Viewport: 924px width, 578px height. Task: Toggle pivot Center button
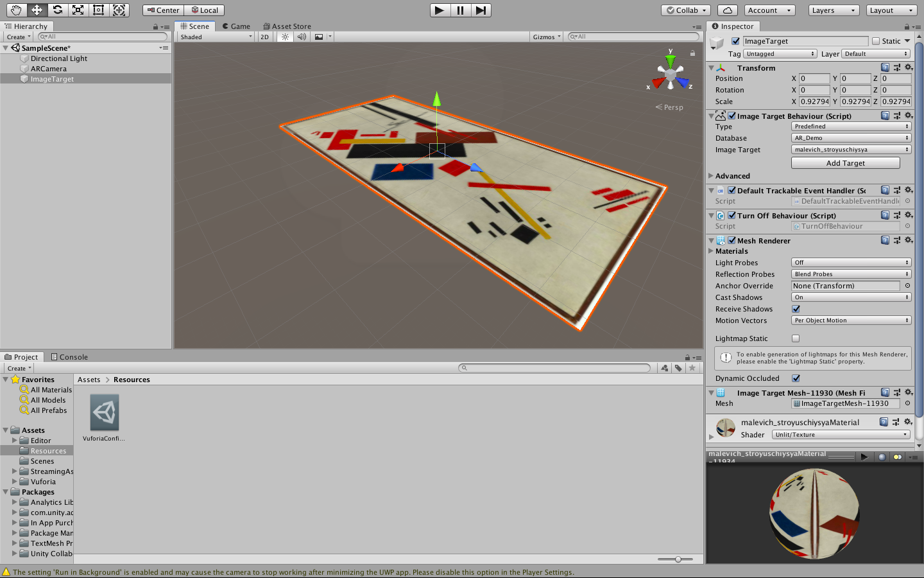click(x=164, y=10)
